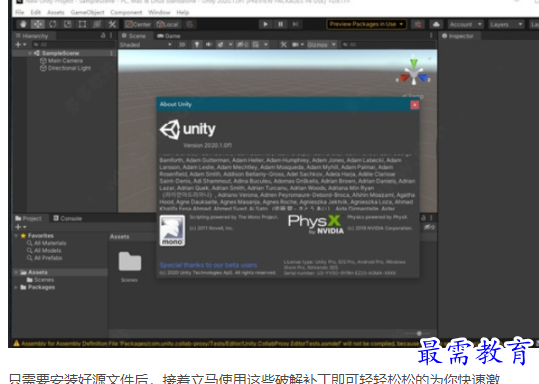Open scene camera settings icon

pos(296,45)
